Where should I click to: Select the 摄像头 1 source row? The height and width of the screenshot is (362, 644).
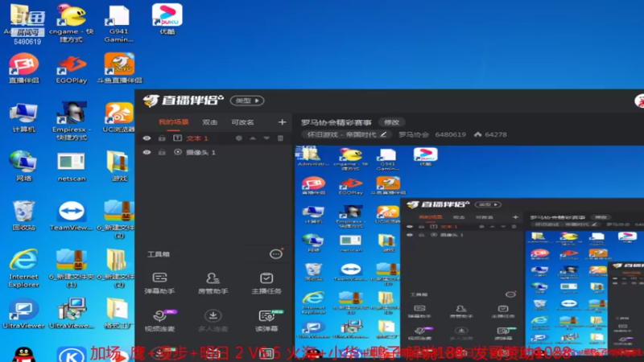[x=214, y=152]
